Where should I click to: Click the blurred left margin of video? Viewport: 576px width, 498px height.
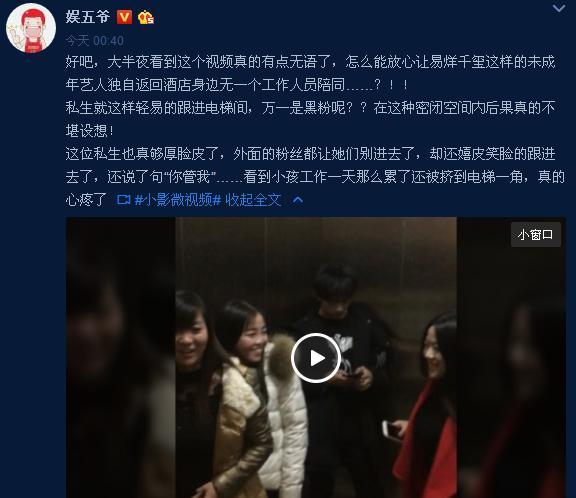pos(120,357)
